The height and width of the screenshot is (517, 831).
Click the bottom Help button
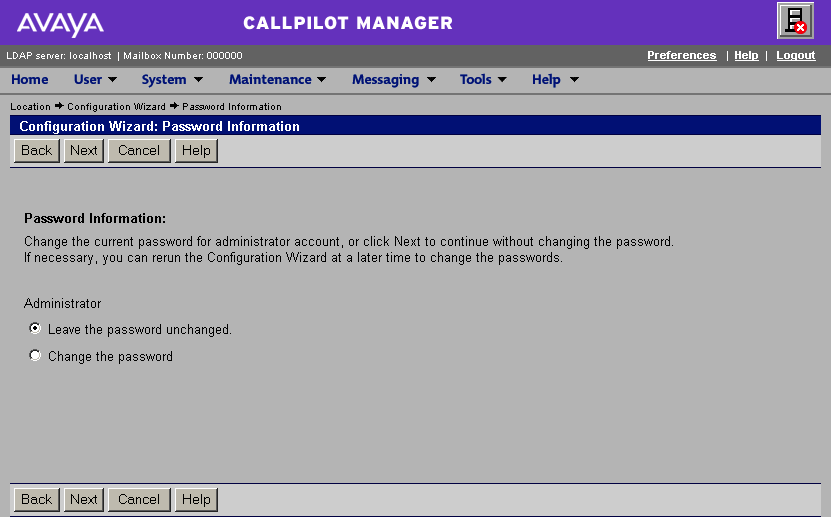(196, 500)
